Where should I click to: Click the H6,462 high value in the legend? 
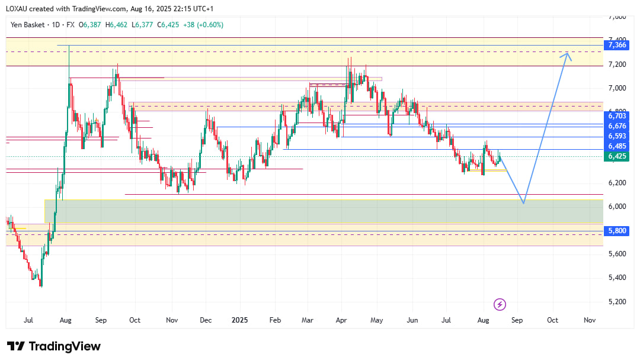[116, 25]
